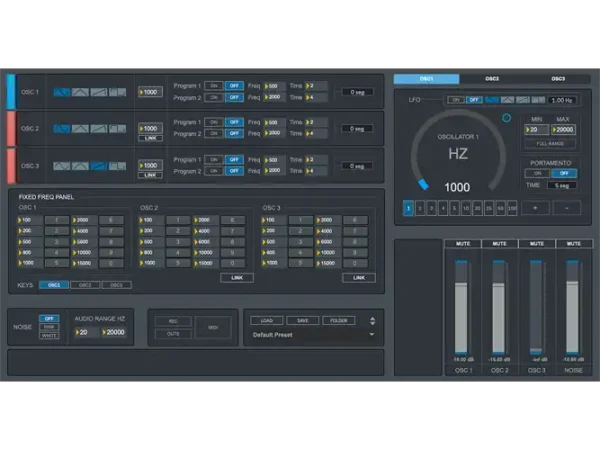Select the sine waveform for OSC 3
Viewport: 600px width, 450px height.
pos(62,166)
